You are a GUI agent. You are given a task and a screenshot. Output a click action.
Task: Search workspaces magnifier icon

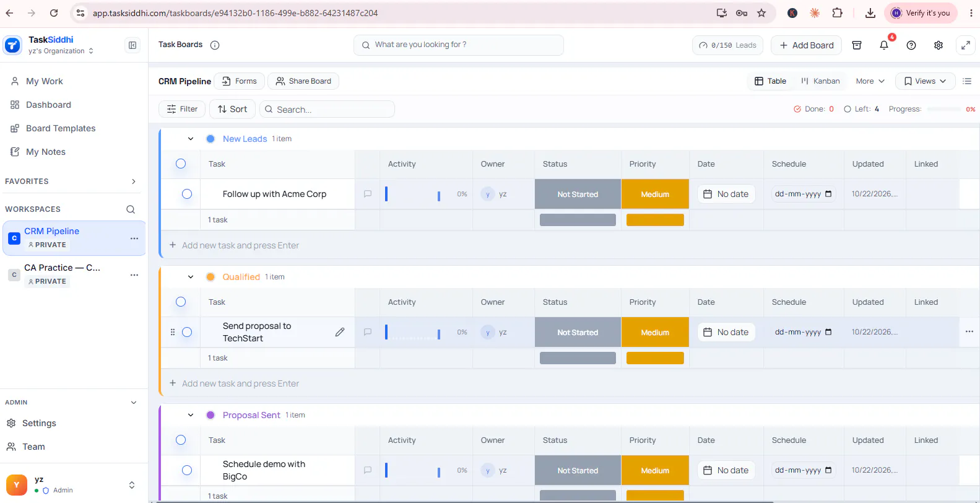131,209
